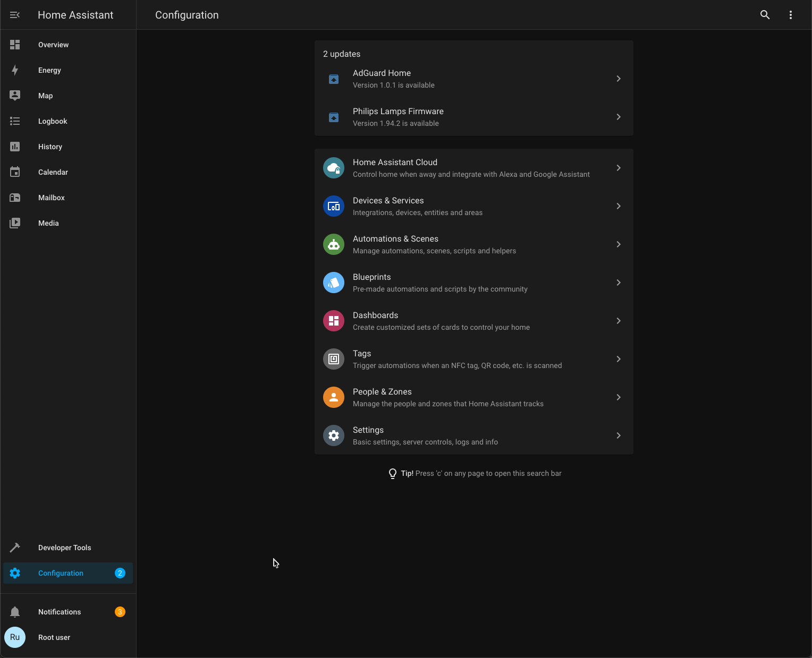Click the Overview dashboard icon
Viewport: 812px width, 658px height.
click(15, 45)
